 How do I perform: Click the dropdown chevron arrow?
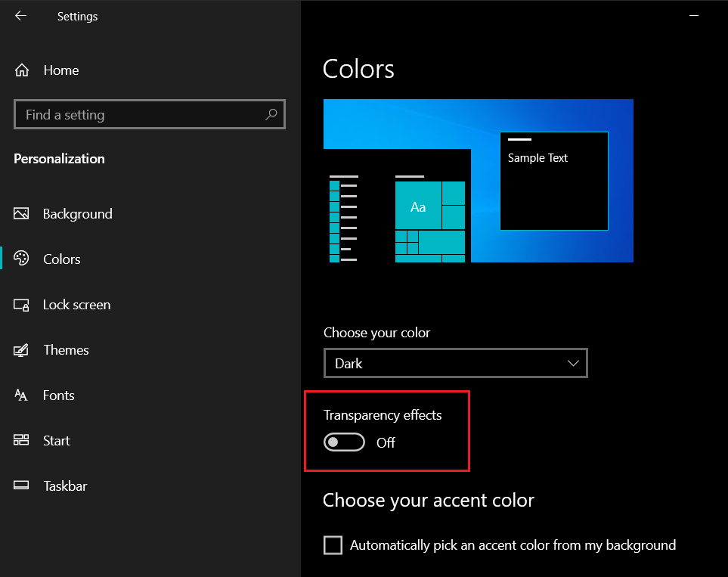coord(573,363)
